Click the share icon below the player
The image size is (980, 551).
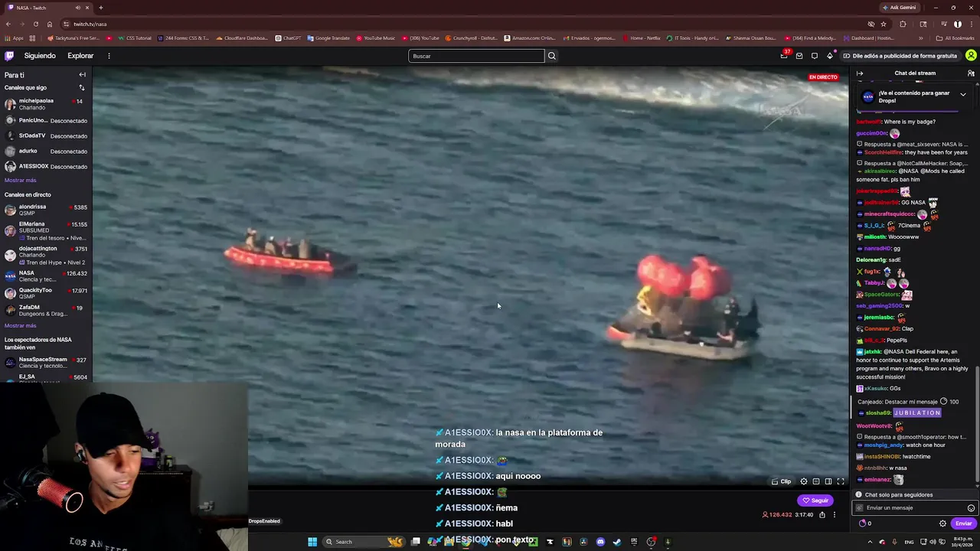822,515
